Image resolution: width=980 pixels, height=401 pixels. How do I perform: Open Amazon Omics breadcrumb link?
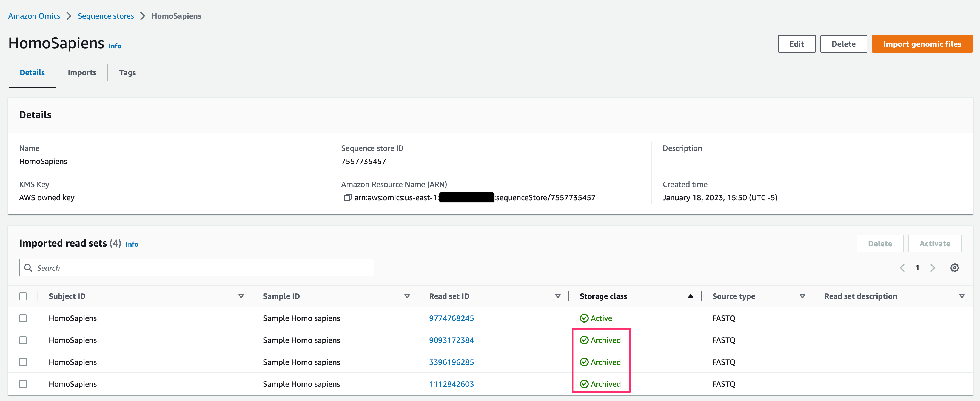(x=34, y=16)
